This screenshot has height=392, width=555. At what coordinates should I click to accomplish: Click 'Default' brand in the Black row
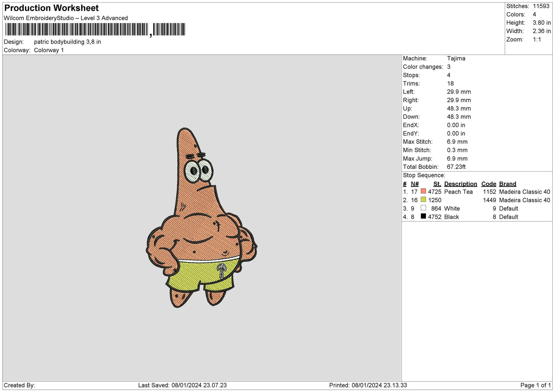click(509, 217)
